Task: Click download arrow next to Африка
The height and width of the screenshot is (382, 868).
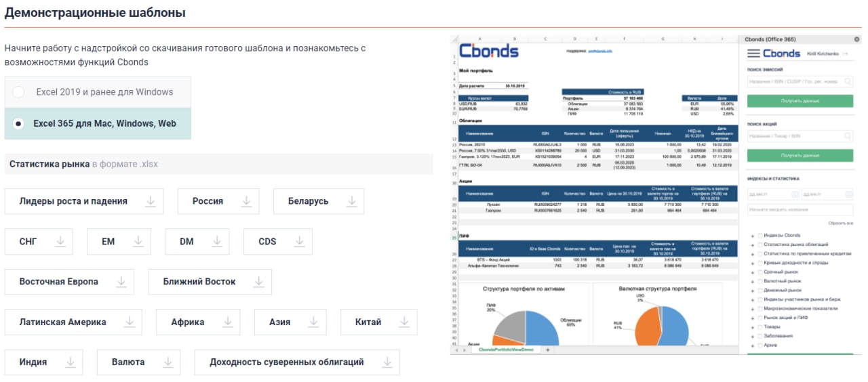Action: point(227,322)
